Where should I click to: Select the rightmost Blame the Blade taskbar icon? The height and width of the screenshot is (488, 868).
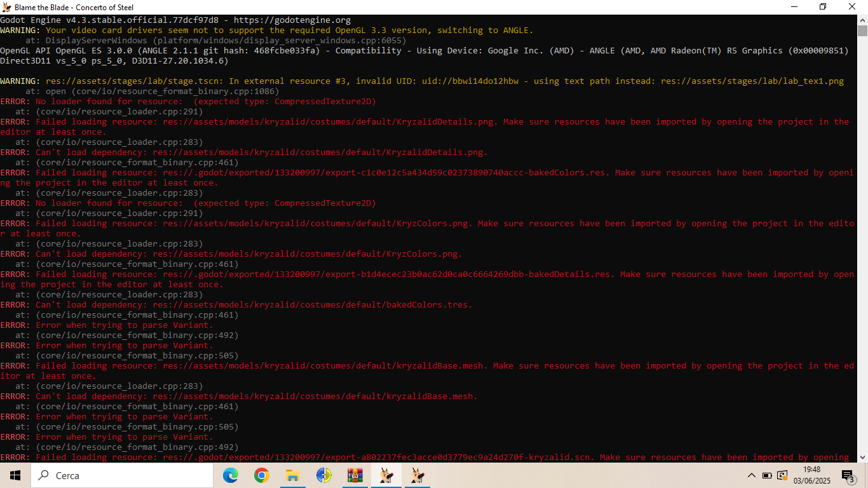417,475
